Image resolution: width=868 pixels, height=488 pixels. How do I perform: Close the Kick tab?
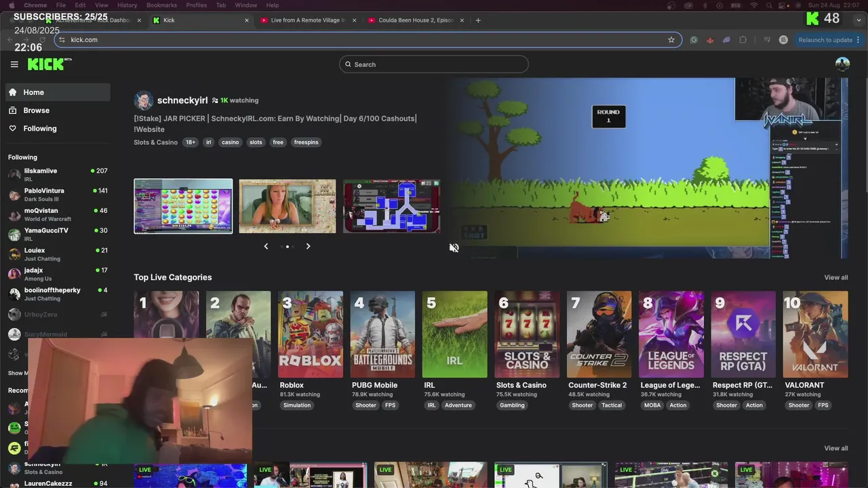(246, 20)
